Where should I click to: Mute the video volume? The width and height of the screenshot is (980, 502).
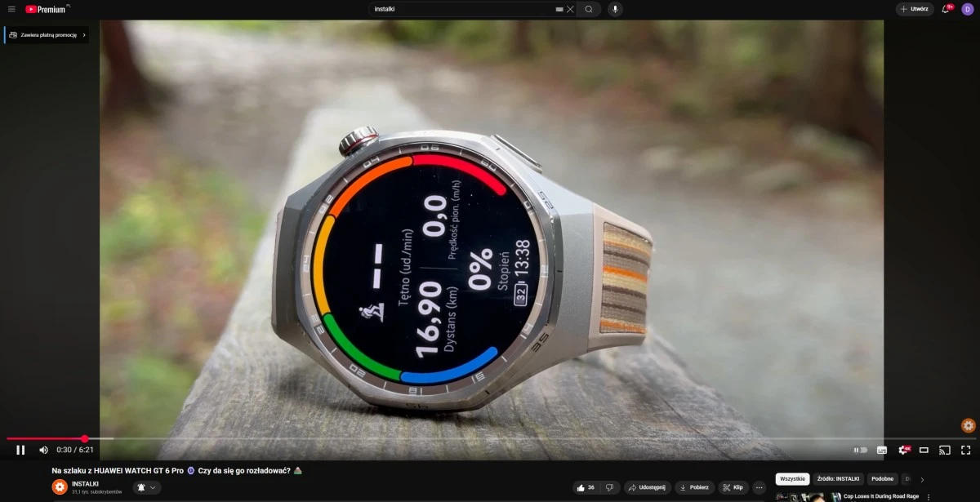pos(43,450)
